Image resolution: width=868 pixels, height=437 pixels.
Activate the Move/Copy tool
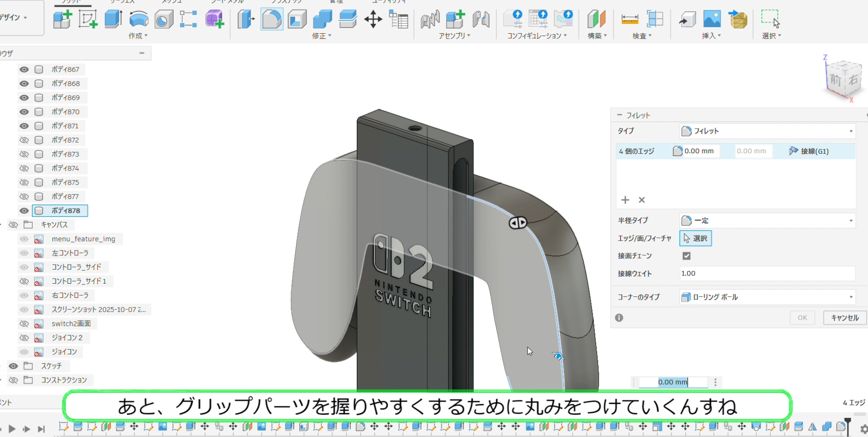(x=373, y=19)
